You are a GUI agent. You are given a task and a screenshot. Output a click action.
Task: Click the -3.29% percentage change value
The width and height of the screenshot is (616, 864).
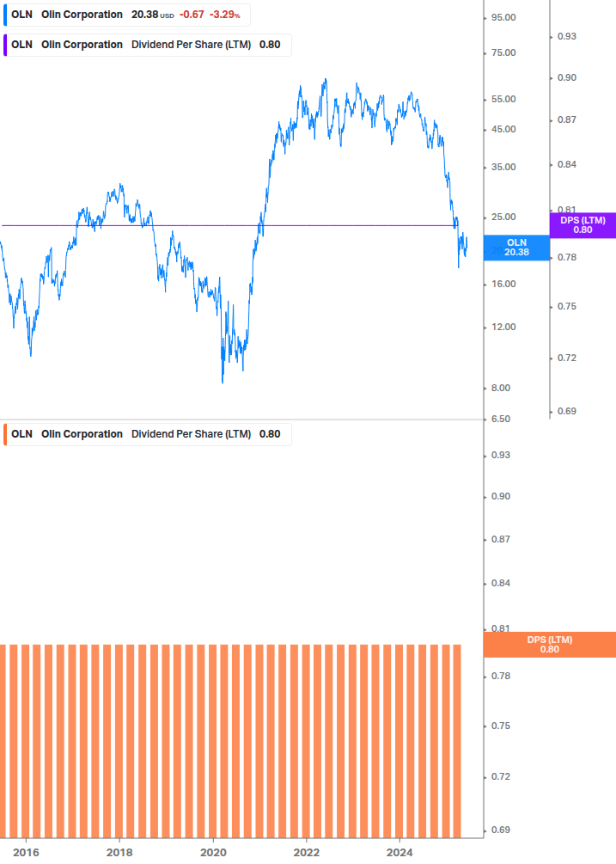coord(224,15)
